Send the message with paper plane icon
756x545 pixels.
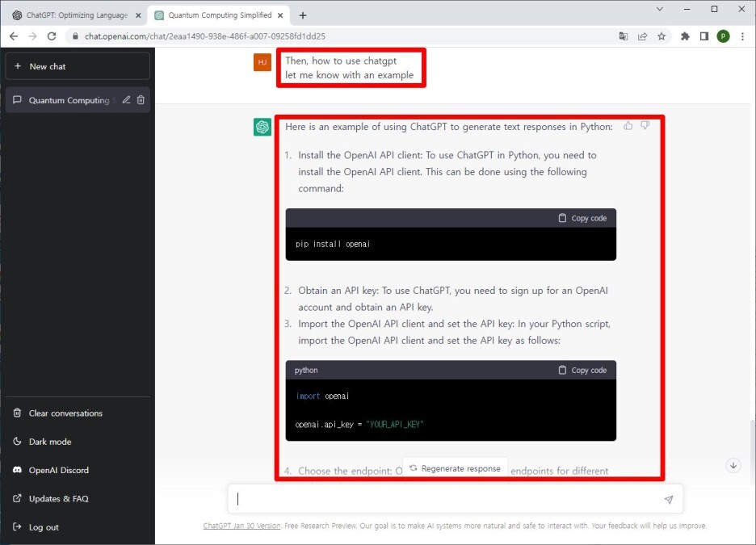[x=668, y=499]
